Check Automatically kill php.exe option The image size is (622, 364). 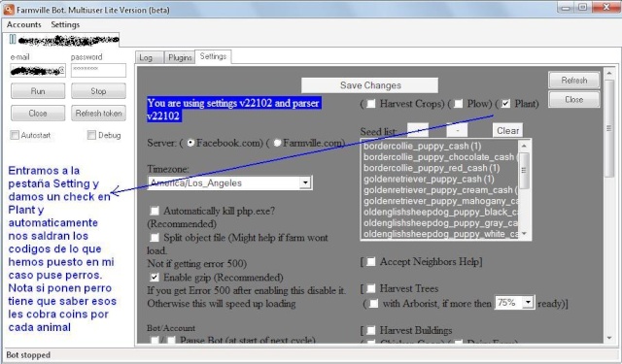click(155, 211)
